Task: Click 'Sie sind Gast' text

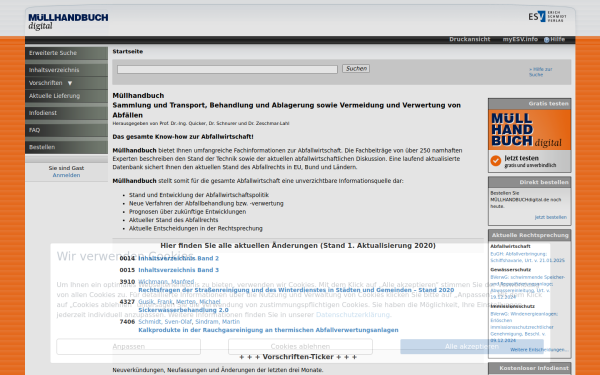Action: [66, 168]
